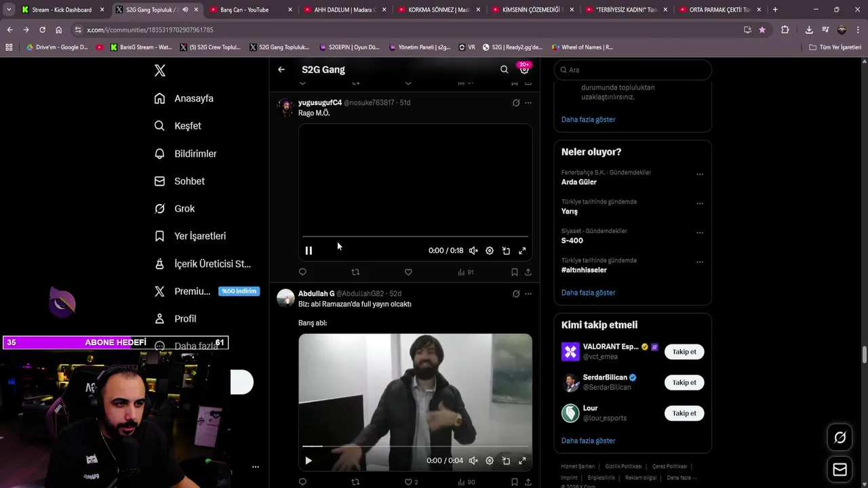
Task: Open more options on Abdullah G post
Action: [x=528, y=294]
